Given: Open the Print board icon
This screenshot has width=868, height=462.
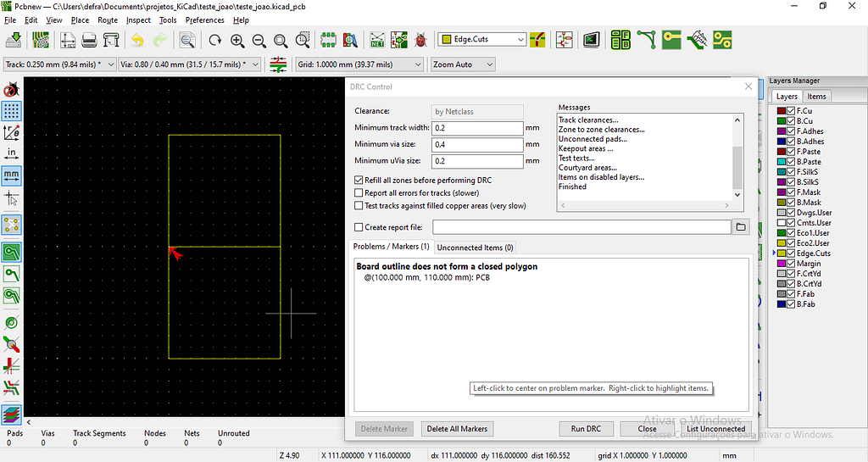Looking at the screenshot, I should pyautogui.click(x=89, y=40).
